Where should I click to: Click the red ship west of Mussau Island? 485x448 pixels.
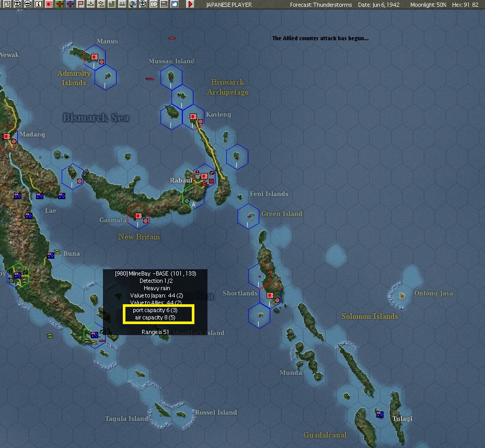149,78
